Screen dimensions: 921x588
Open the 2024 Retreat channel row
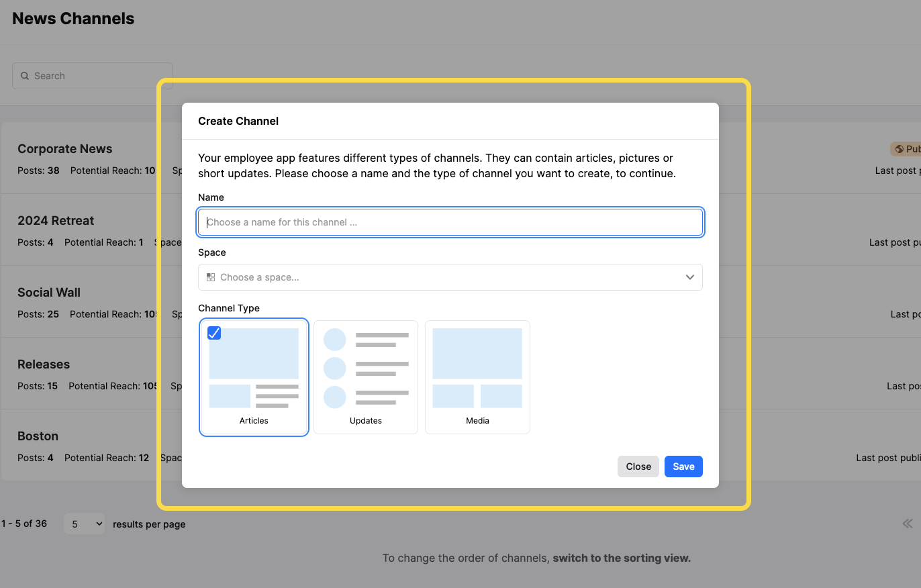click(x=56, y=221)
